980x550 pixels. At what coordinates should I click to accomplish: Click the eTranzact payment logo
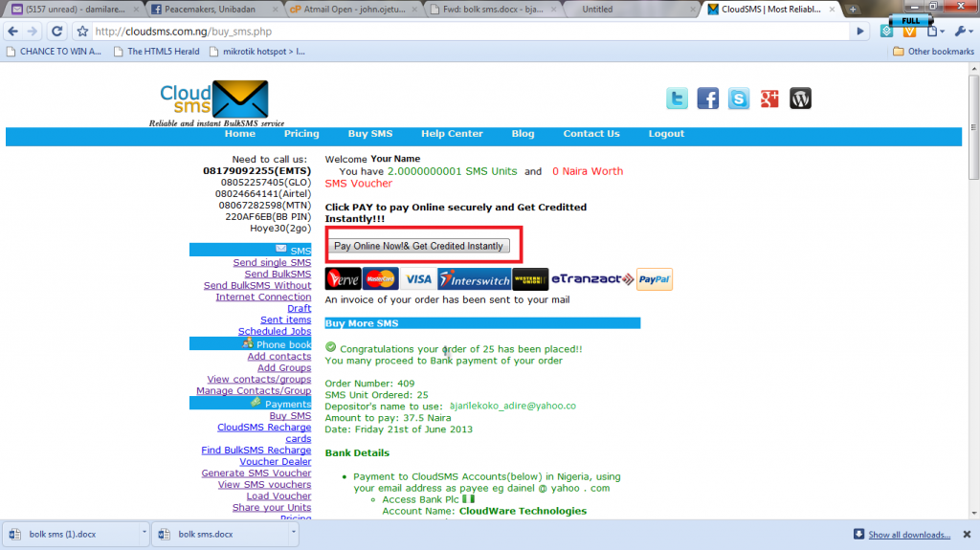click(592, 279)
